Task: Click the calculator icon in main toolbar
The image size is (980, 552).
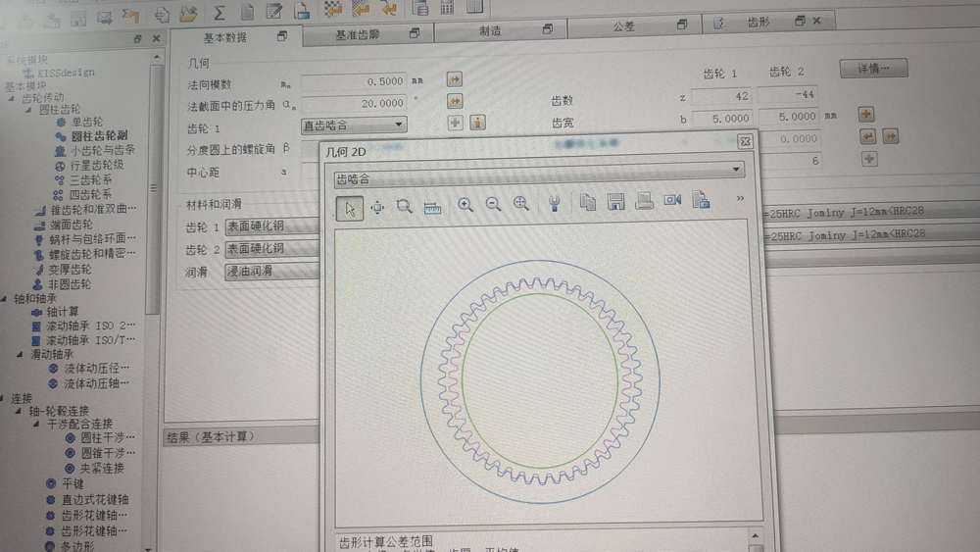Action: pos(448,8)
